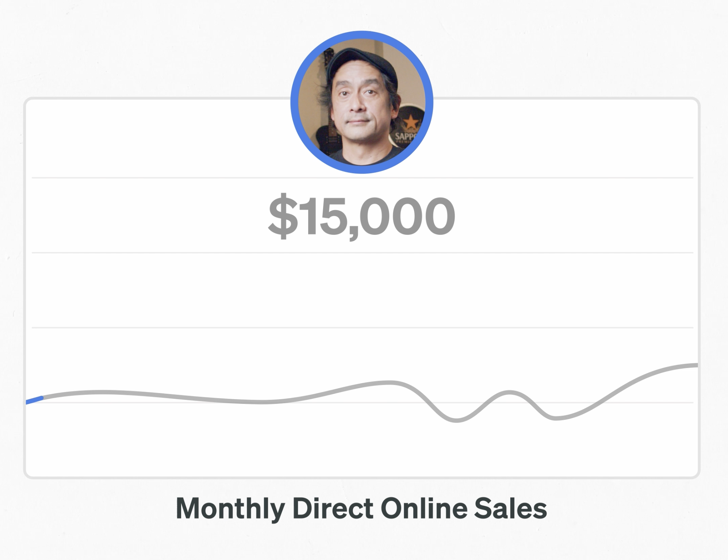
Task: Click the gridline just below $15,000
Action: point(362,252)
